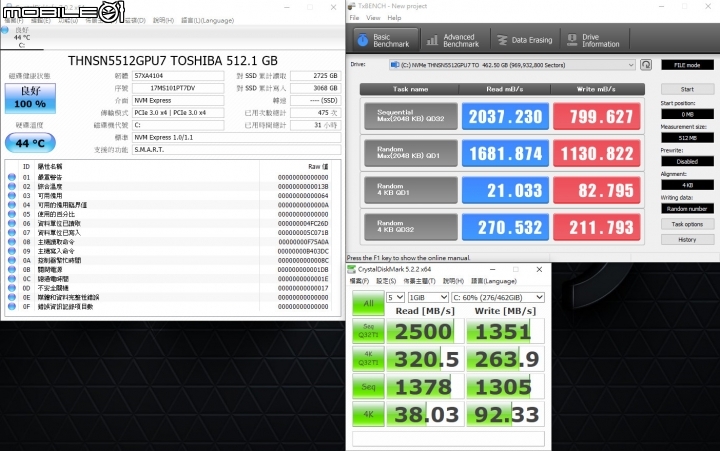Click the 1130.822 write result in TxBENCH
The height and width of the screenshot is (451, 720).
point(596,153)
